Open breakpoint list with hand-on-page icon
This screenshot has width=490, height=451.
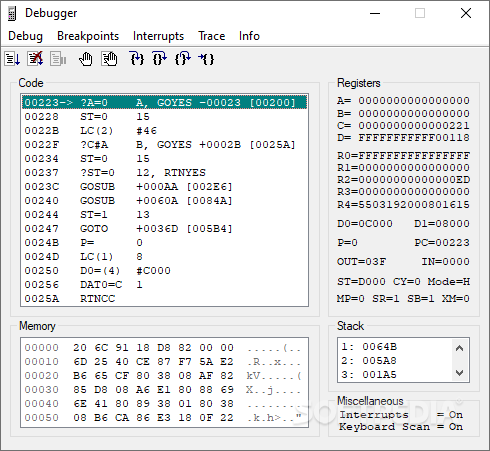[x=109, y=59]
